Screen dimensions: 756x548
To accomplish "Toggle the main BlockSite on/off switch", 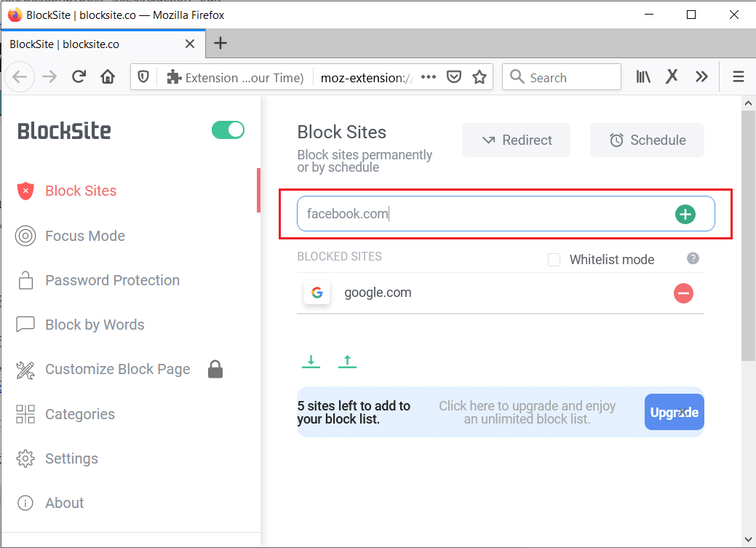I will coord(228,129).
